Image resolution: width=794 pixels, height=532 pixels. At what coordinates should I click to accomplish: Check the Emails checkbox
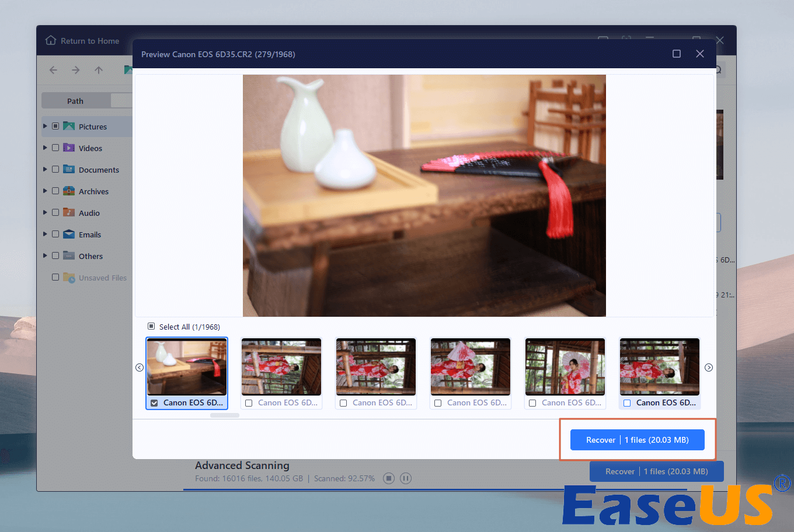[55, 234]
